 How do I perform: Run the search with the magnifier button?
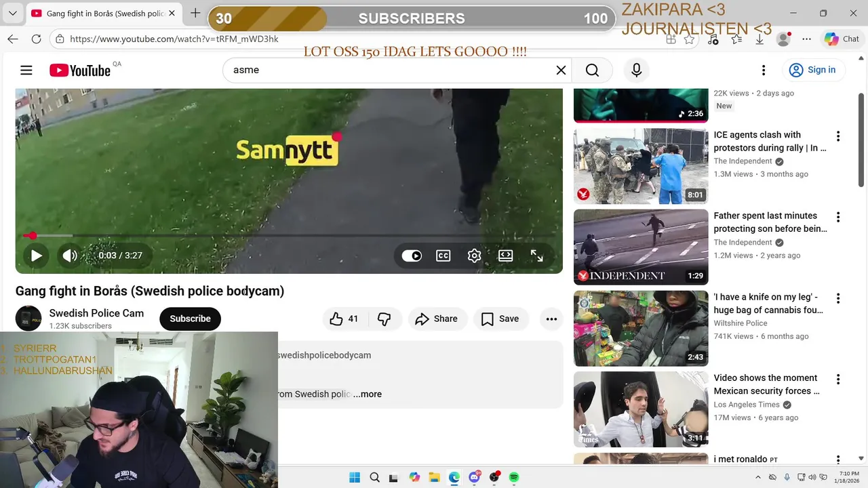pos(592,70)
